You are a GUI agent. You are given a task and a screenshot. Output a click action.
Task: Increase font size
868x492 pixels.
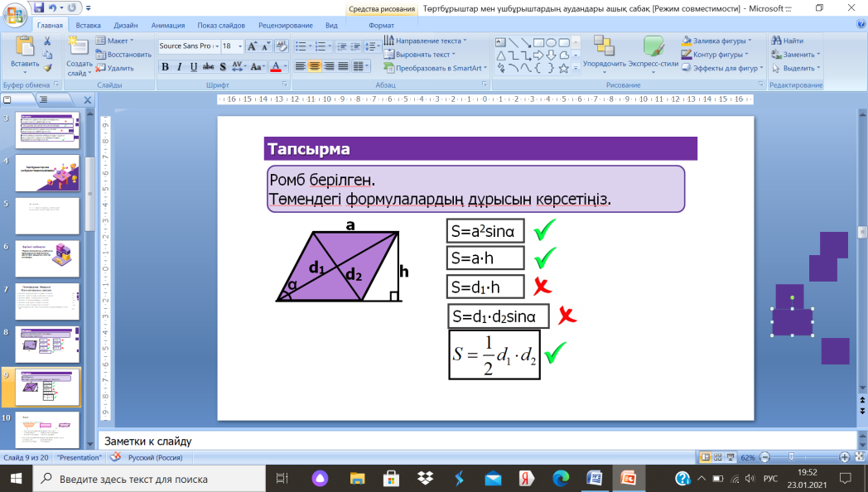253,46
